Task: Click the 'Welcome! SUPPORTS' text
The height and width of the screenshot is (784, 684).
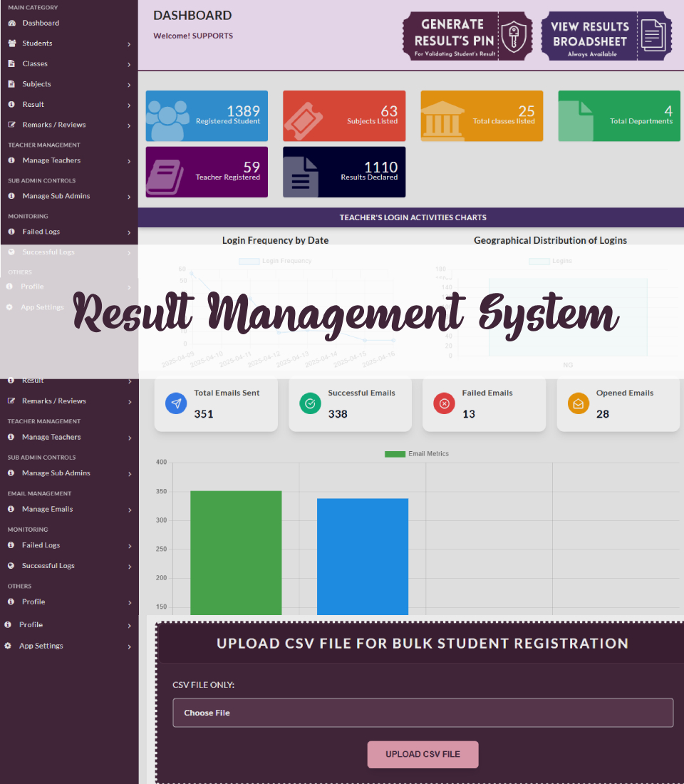Action: tap(193, 36)
